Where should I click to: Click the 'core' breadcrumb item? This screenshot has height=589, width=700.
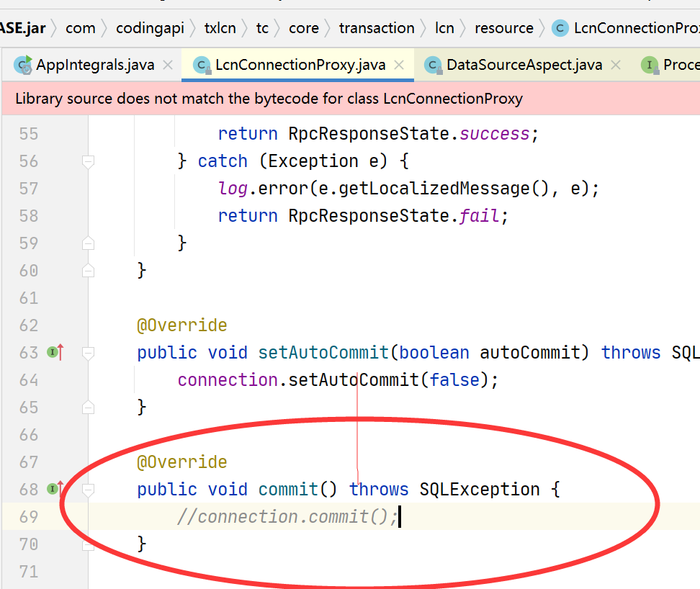point(304,28)
